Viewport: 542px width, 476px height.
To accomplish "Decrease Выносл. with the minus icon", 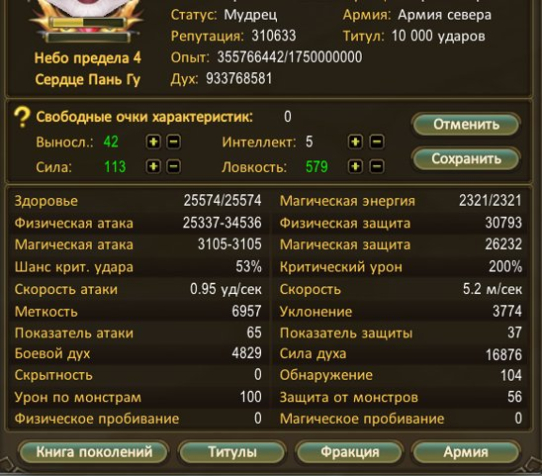I will [x=174, y=142].
